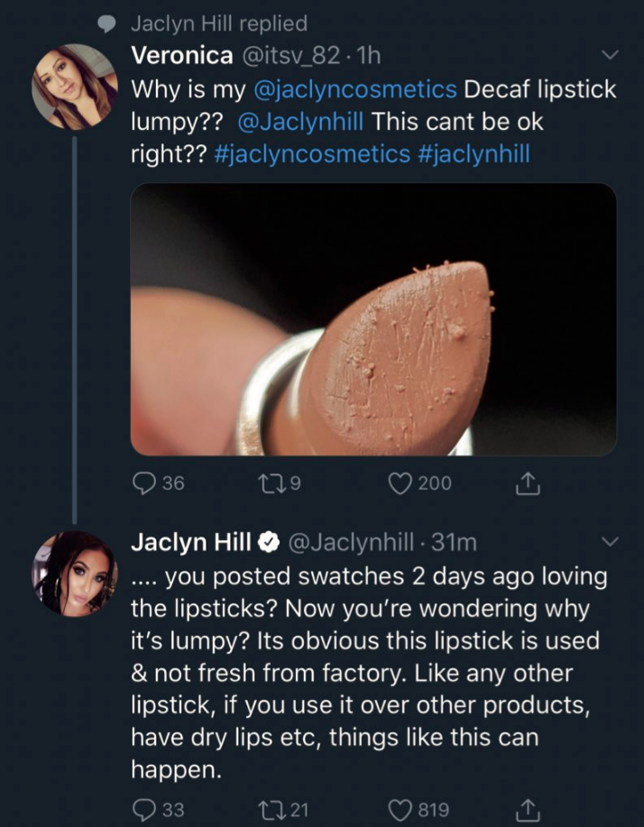Share Veronica's tweet

pyautogui.click(x=525, y=484)
